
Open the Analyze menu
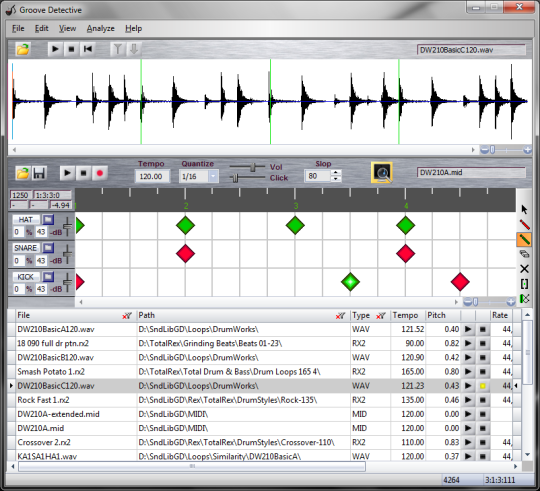(101, 29)
